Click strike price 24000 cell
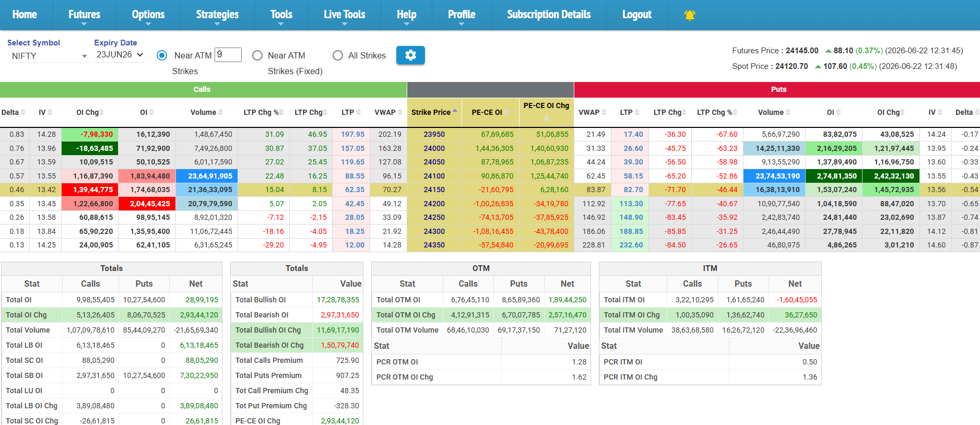Screen dimensions: 980x425 [x=434, y=148]
